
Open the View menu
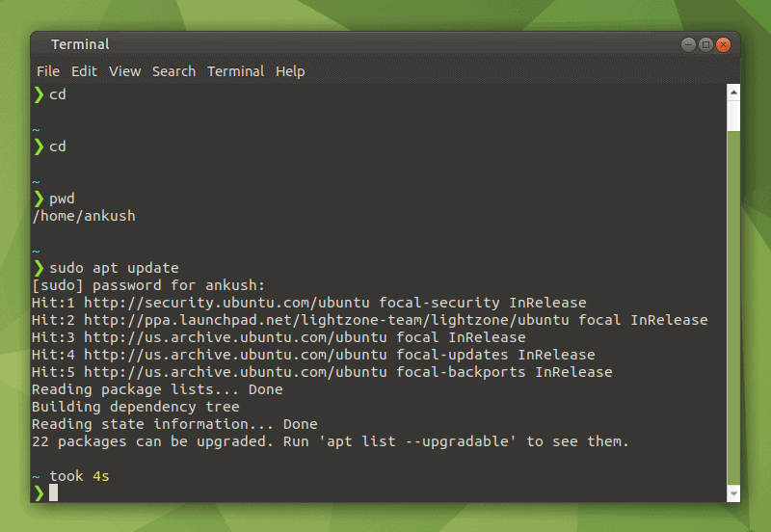[124, 71]
